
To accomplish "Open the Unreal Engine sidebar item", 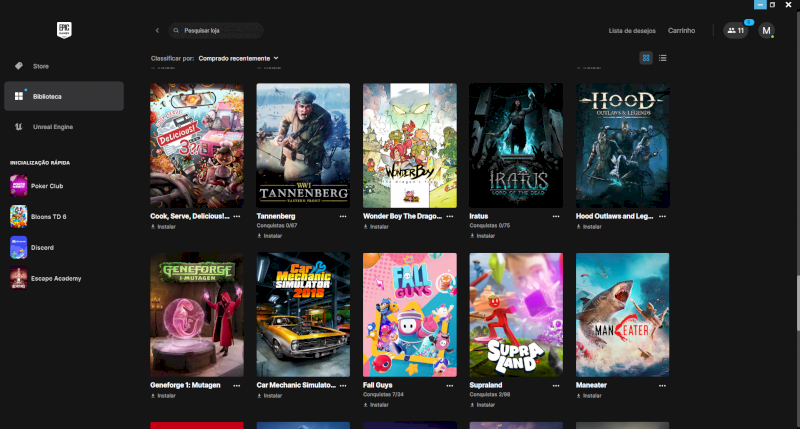I will point(52,127).
